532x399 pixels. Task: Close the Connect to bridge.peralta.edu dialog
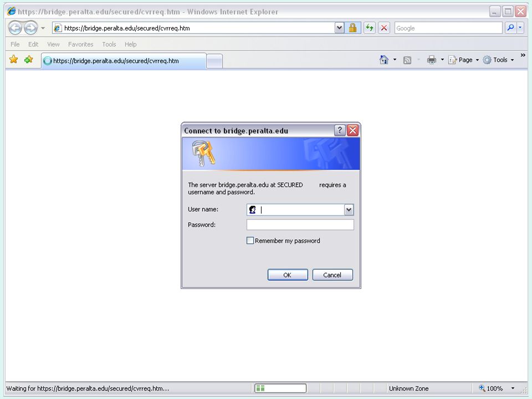click(353, 130)
